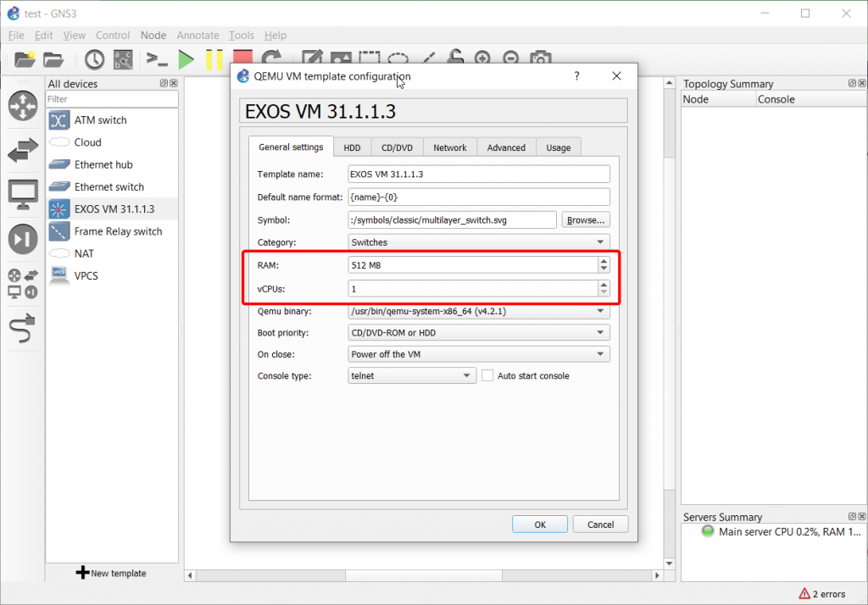Click the open project folder icon
The image size is (868, 605).
click(x=53, y=59)
